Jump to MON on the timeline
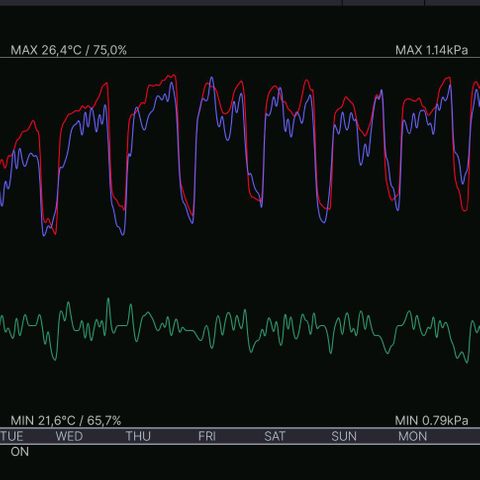 (413, 436)
